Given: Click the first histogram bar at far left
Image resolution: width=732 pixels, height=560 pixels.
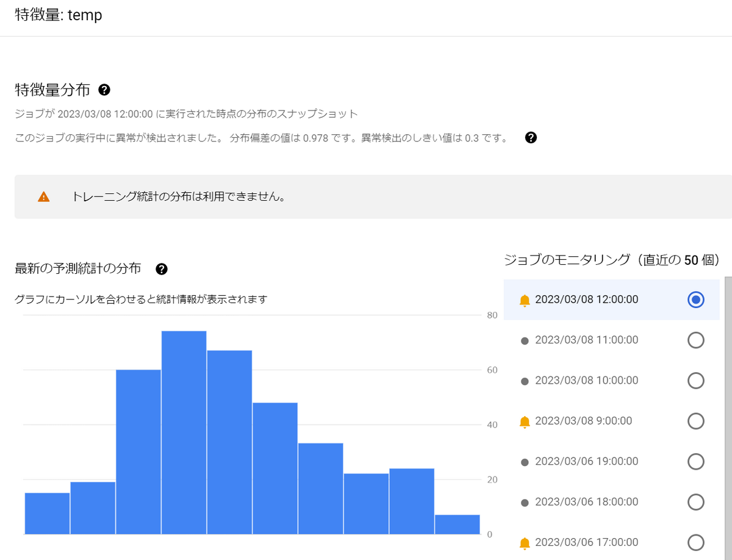Looking at the screenshot, I should (x=47, y=514).
